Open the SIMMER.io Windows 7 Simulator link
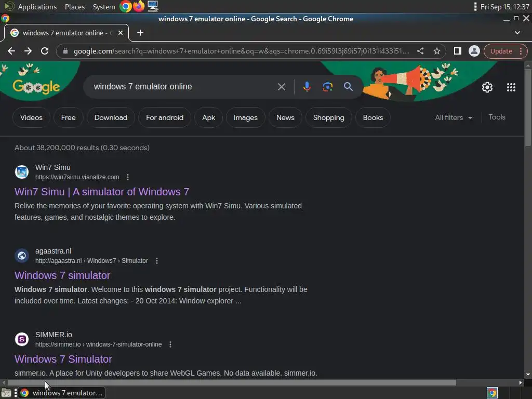532x399 pixels. coord(63,359)
